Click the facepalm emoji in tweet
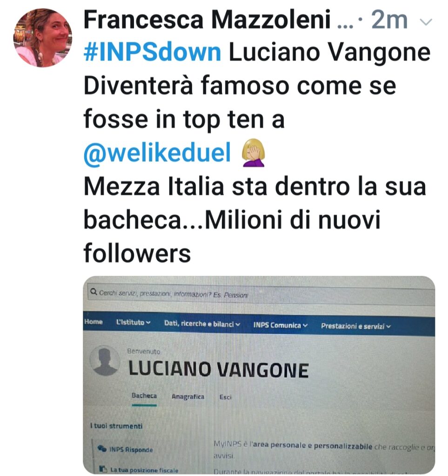This screenshot has width=448, height=476. (x=254, y=152)
